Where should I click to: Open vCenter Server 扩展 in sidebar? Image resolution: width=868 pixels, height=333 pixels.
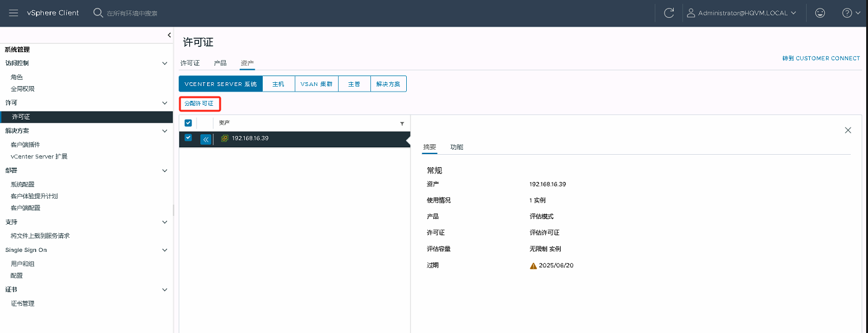(39, 157)
